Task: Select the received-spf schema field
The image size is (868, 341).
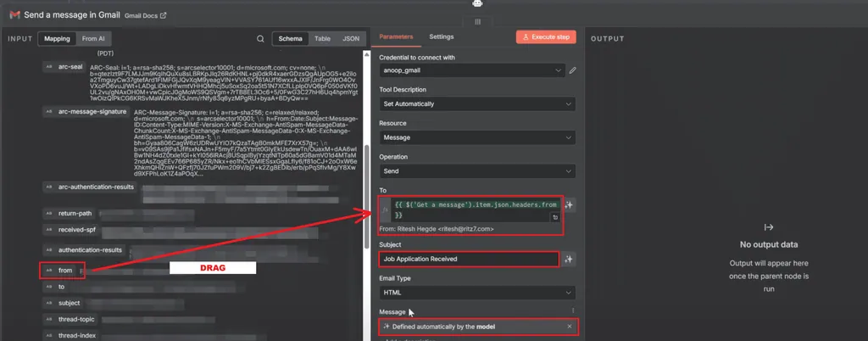Action: pyautogui.click(x=70, y=230)
